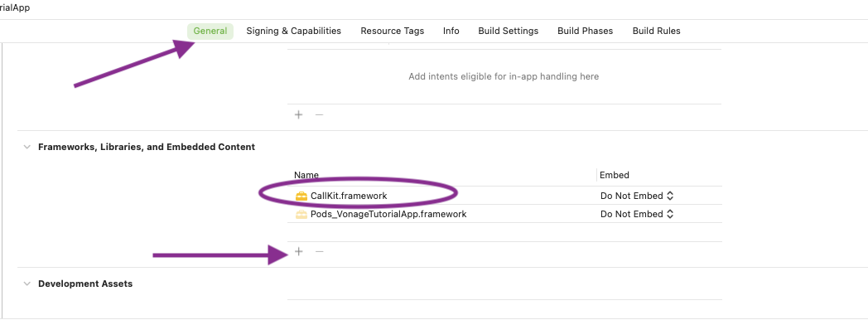Click the Embed column header

[x=615, y=175]
